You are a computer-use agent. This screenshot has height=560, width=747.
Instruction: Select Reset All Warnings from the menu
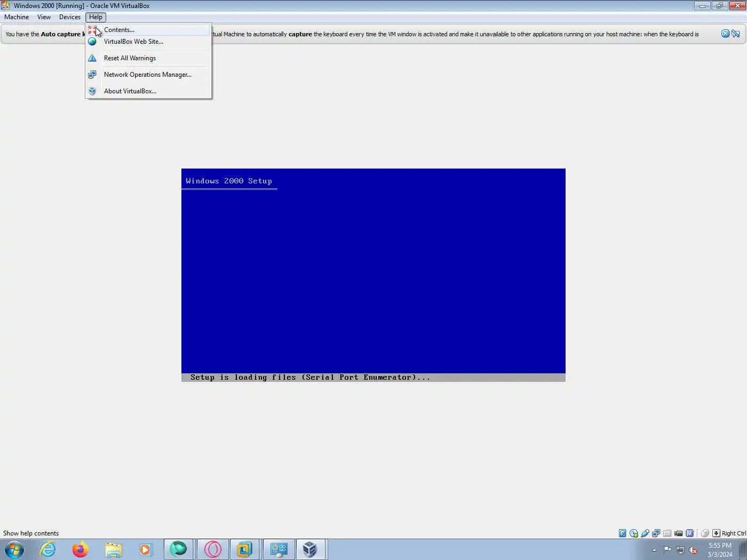(x=148, y=58)
